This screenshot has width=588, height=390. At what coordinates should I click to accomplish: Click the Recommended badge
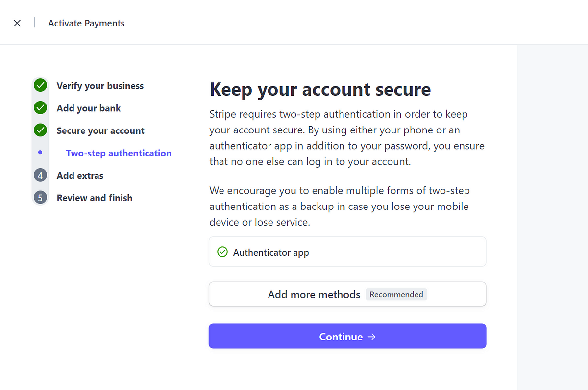(x=396, y=294)
